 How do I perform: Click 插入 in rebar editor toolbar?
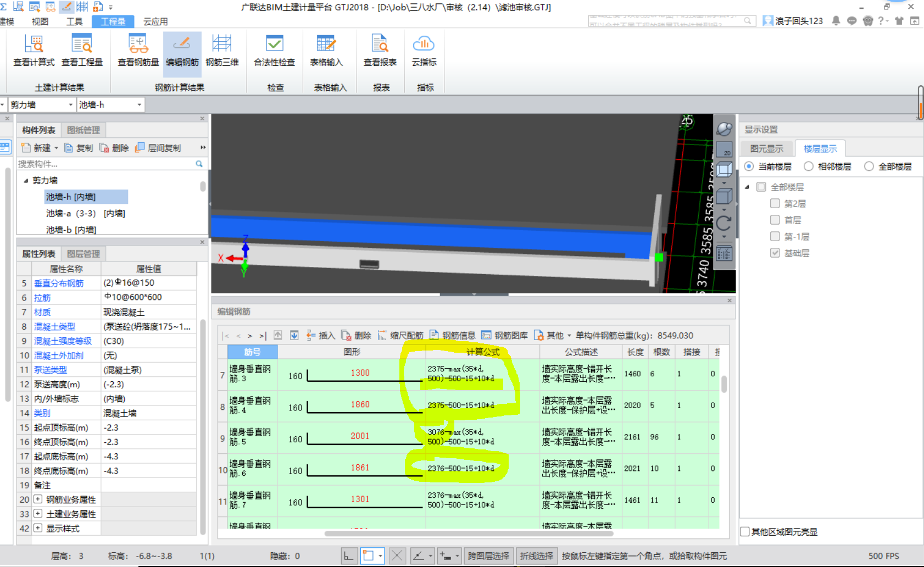[x=320, y=335]
